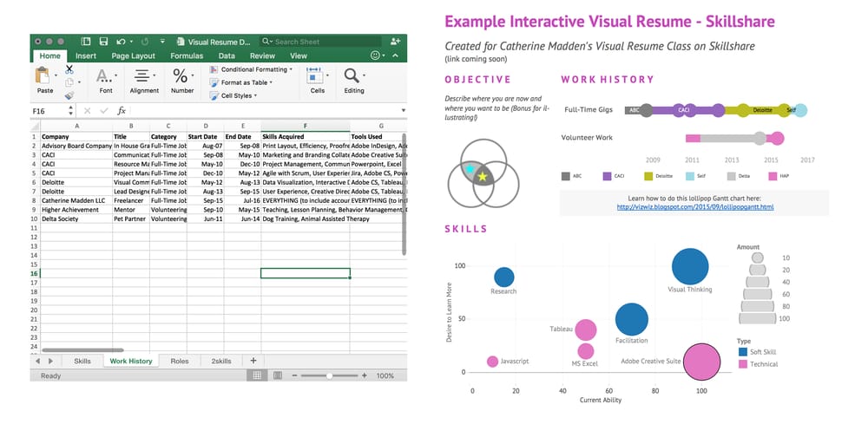The height and width of the screenshot is (424, 868).
Task: Click the Search Sheet field
Action: [x=320, y=42]
